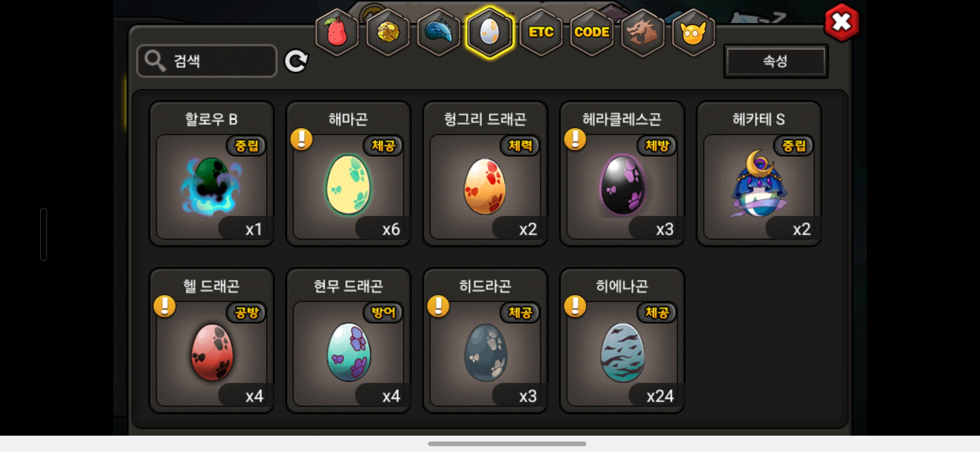980x452 pixels.
Task: Click the 검색 search input field
Action: 207,61
